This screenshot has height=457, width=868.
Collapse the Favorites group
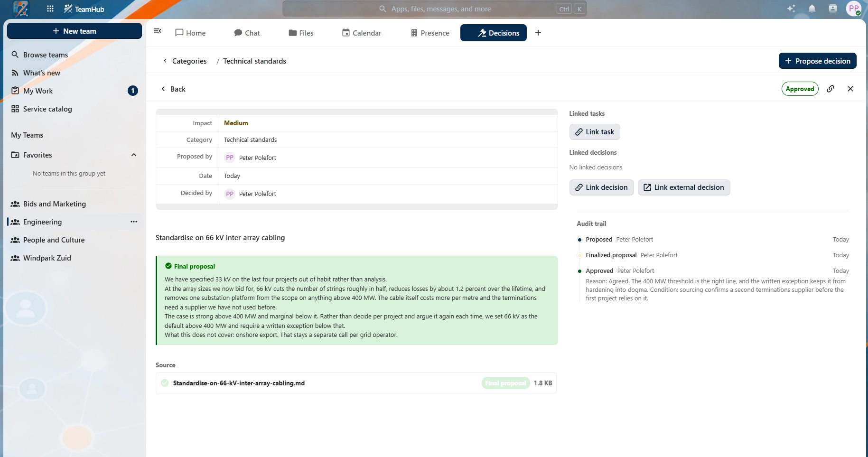[x=134, y=155]
